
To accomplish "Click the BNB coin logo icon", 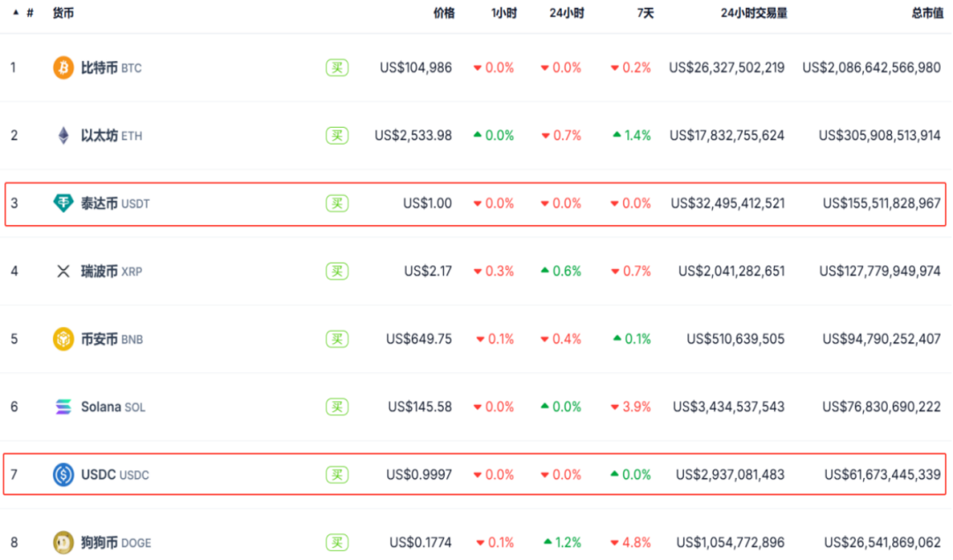I will point(64,340).
